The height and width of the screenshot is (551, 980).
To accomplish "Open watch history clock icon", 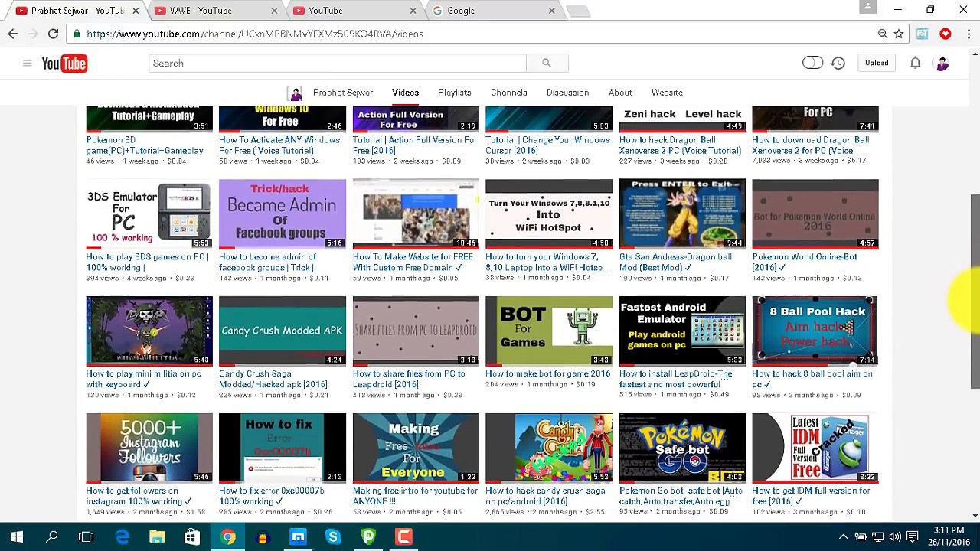I will pyautogui.click(x=838, y=64).
